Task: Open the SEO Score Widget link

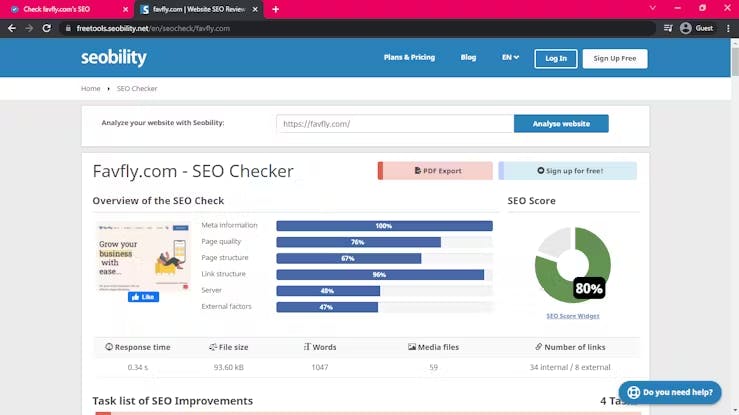Action: pyautogui.click(x=573, y=316)
